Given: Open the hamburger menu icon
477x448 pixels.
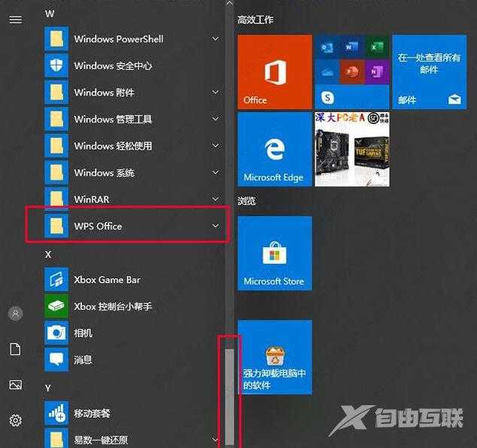Looking at the screenshot, I should tap(16, 20).
